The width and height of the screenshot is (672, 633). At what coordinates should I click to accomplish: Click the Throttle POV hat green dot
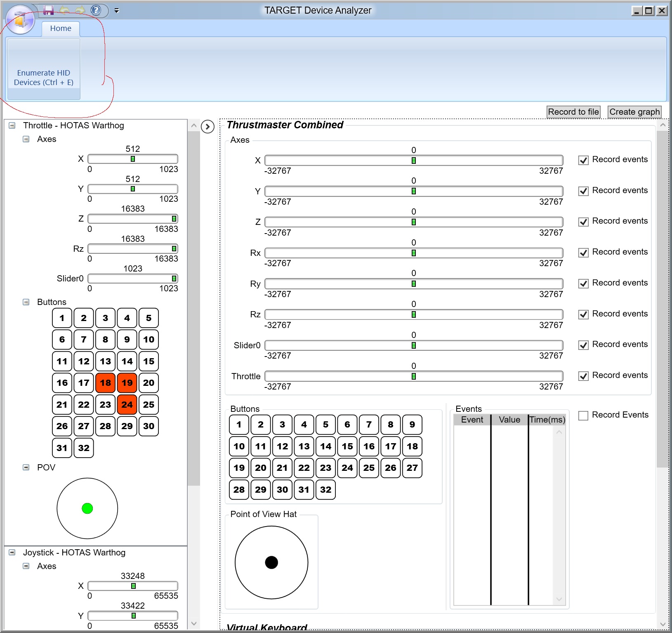tap(87, 508)
